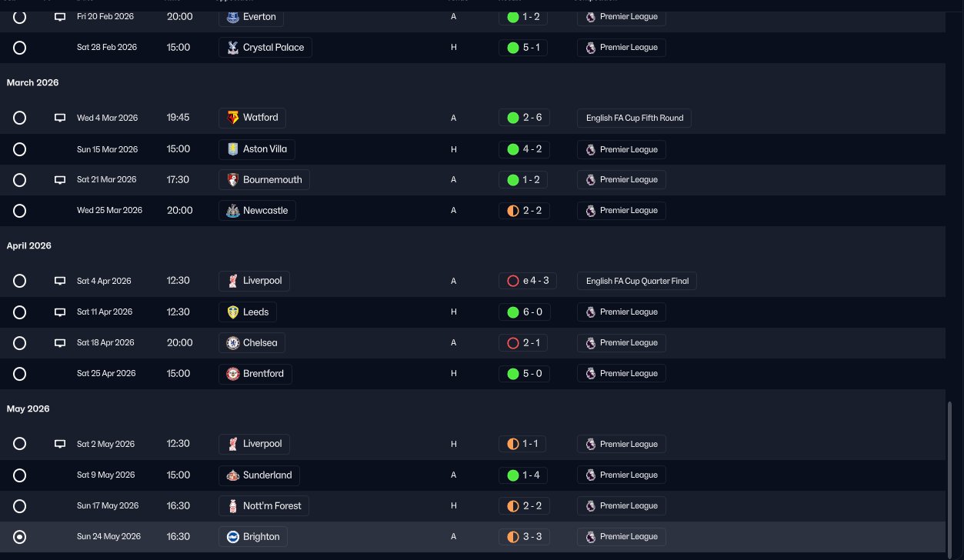Click the Sunderland club crest

[233, 475]
